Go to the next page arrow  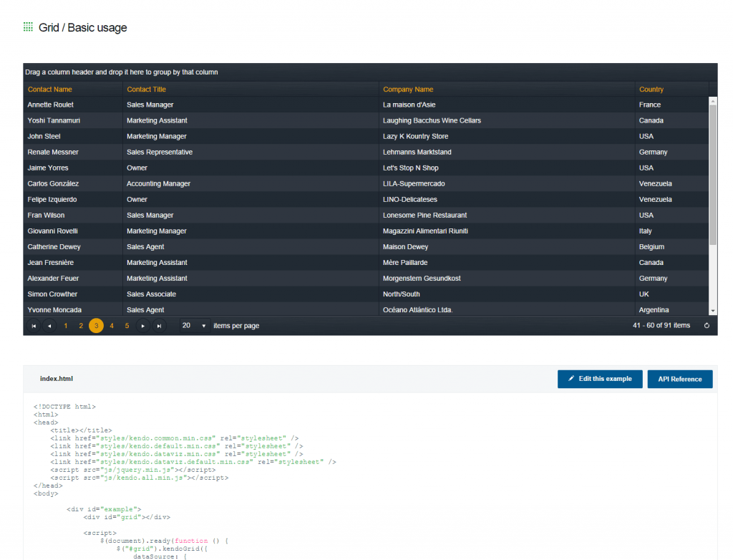pyautogui.click(x=143, y=326)
